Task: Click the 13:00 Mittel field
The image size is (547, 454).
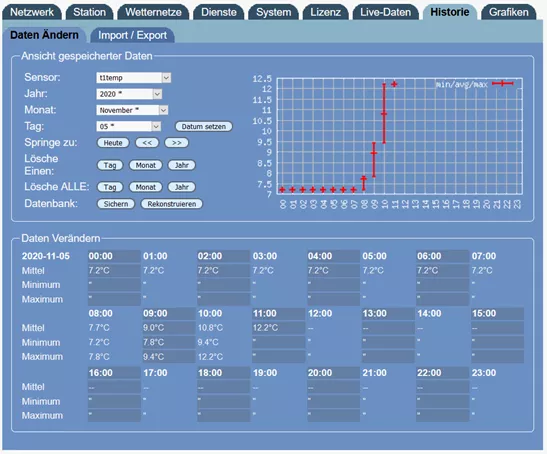Action: 388,328
